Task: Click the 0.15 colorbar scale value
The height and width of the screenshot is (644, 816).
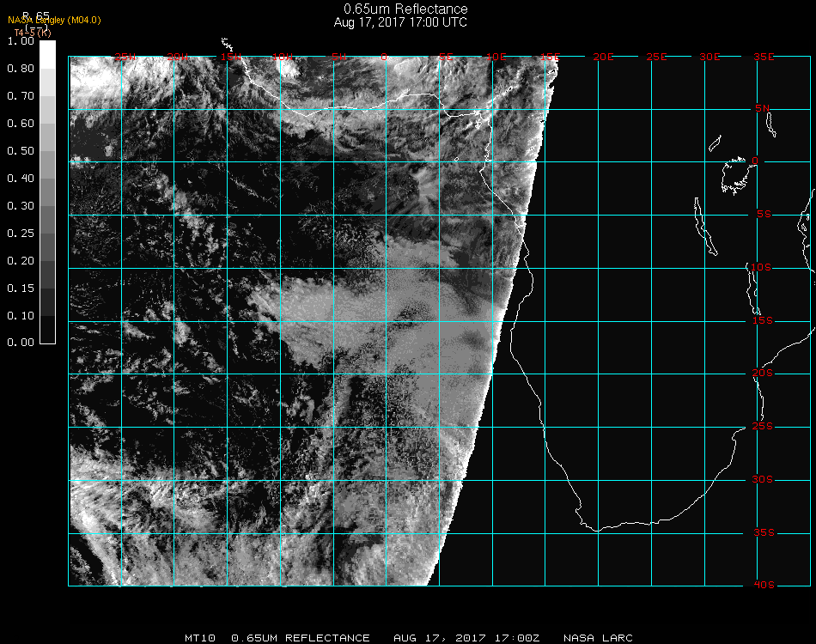Action: 21,289
